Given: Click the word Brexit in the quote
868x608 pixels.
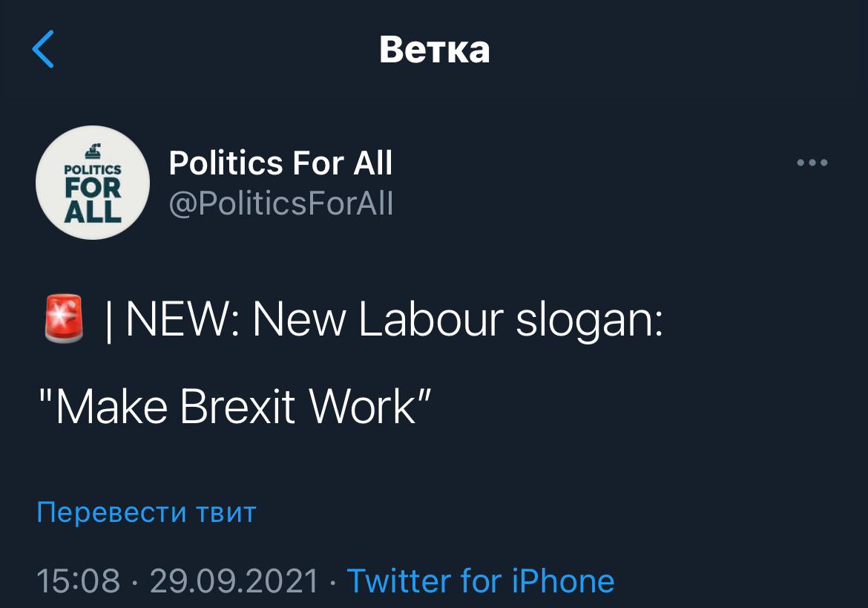Looking at the screenshot, I should click(237, 406).
